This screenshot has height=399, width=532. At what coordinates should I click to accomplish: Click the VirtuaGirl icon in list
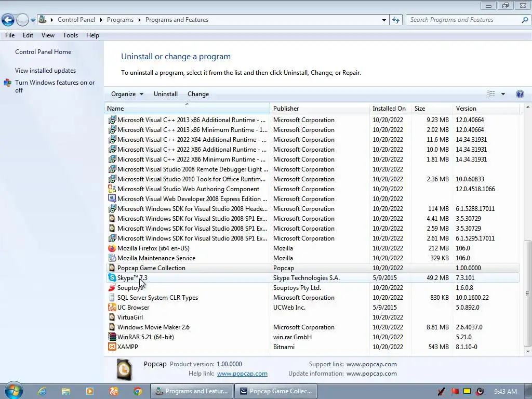(112, 317)
